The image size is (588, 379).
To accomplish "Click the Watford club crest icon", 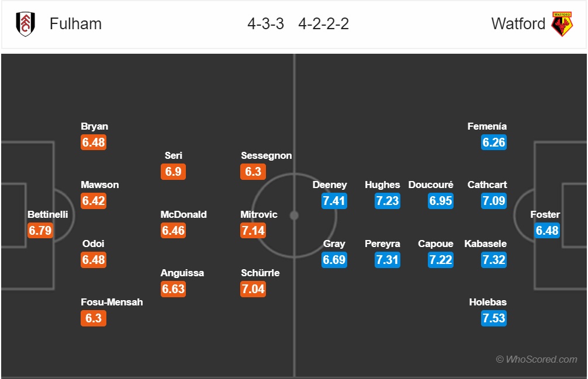I will click(x=562, y=24).
